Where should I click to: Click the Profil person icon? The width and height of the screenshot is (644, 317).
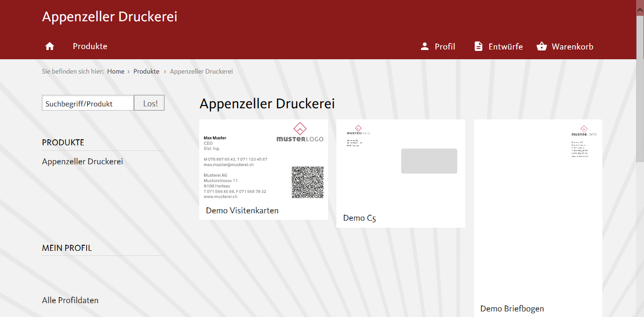point(424,46)
